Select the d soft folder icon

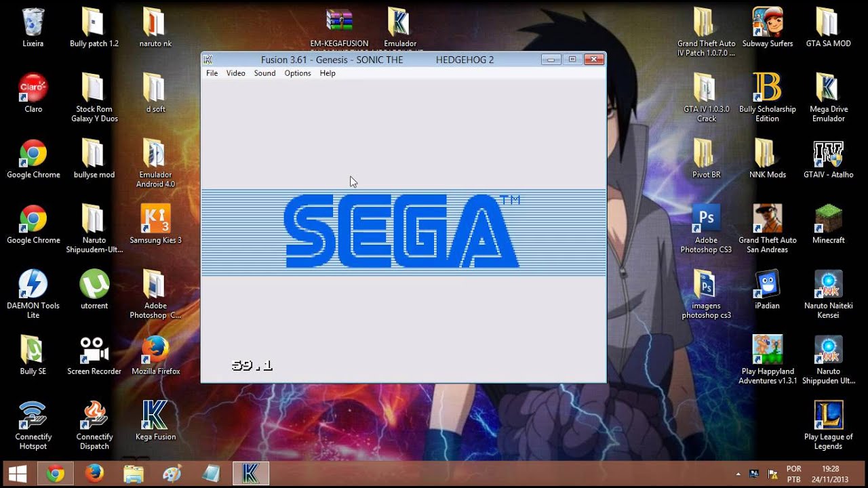click(155, 93)
